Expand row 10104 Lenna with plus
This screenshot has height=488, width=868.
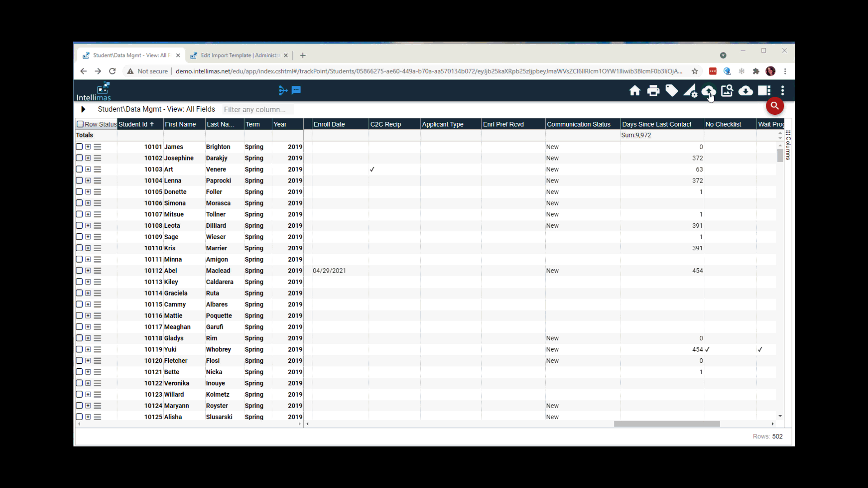pos(88,181)
